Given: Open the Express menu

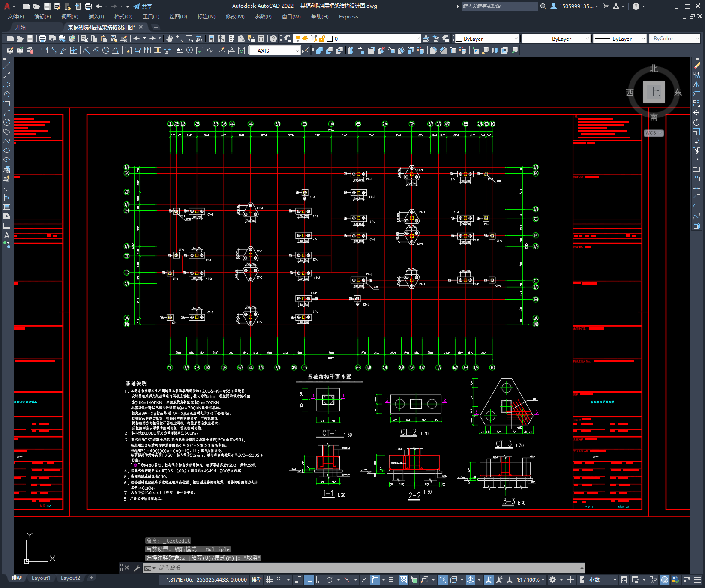Looking at the screenshot, I should click(348, 17).
